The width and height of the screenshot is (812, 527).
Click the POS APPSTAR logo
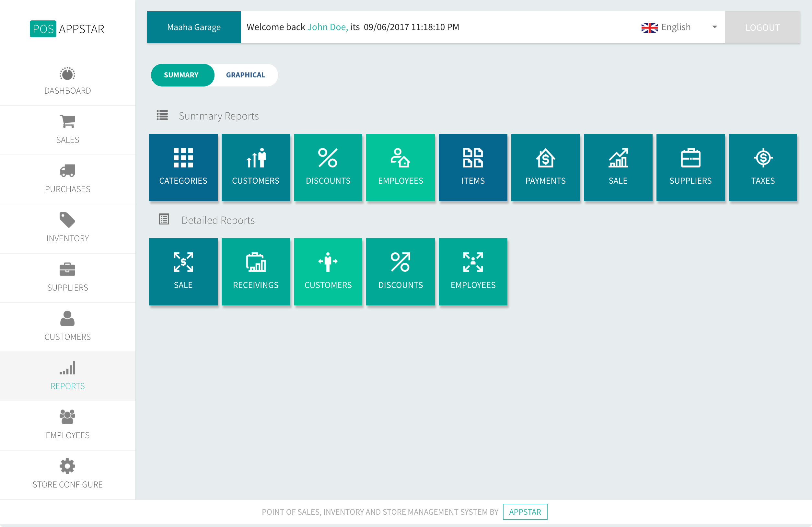tap(67, 29)
